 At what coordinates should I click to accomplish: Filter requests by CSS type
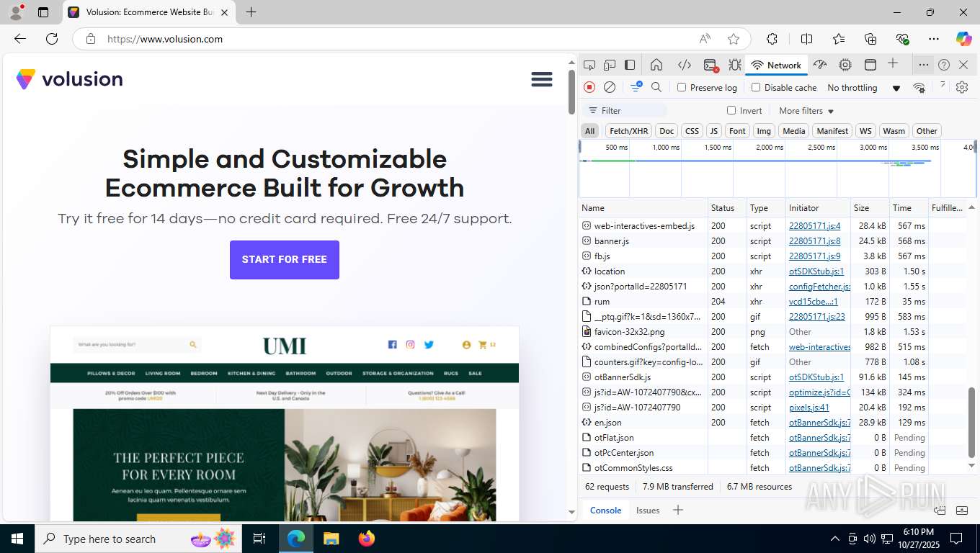[692, 131]
